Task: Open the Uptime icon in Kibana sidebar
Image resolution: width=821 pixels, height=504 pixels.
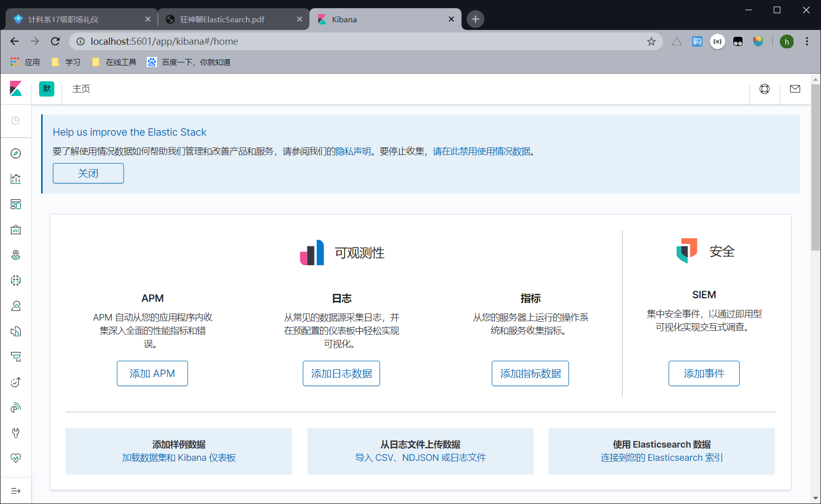Action: pos(16,382)
